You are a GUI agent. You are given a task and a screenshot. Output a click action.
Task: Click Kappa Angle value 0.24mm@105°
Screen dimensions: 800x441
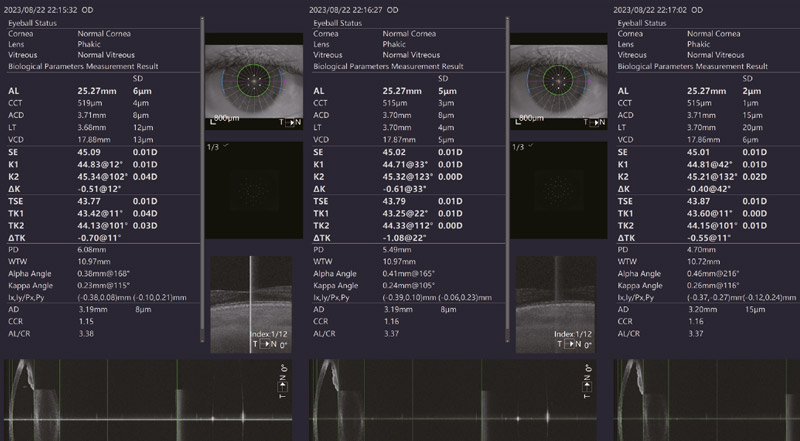pyautogui.click(x=409, y=286)
